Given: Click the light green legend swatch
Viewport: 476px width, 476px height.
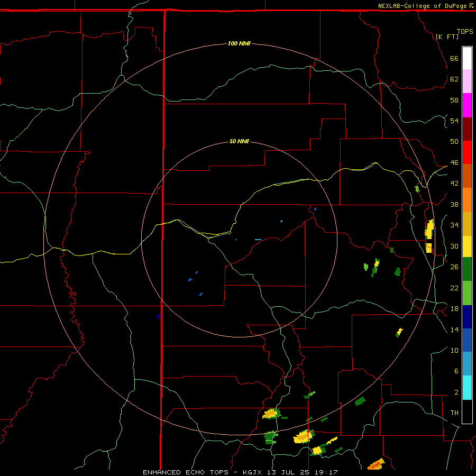Looking at the screenshot, I should (x=467, y=293).
